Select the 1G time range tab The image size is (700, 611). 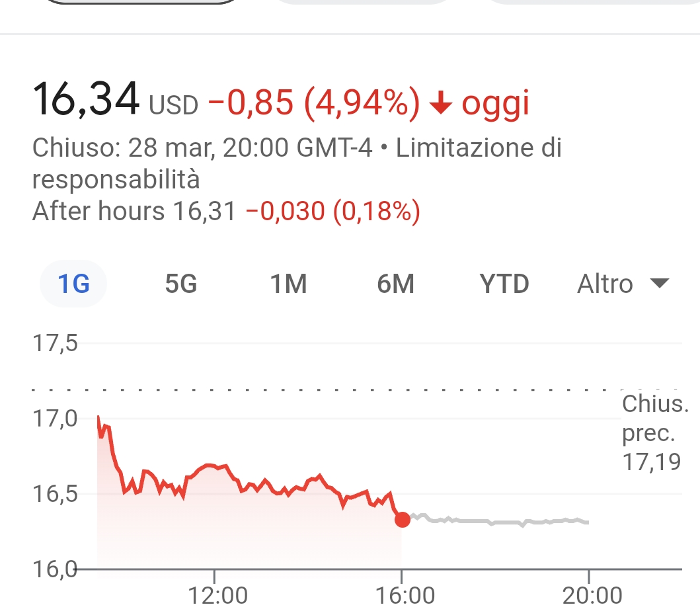[x=73, y=284]
